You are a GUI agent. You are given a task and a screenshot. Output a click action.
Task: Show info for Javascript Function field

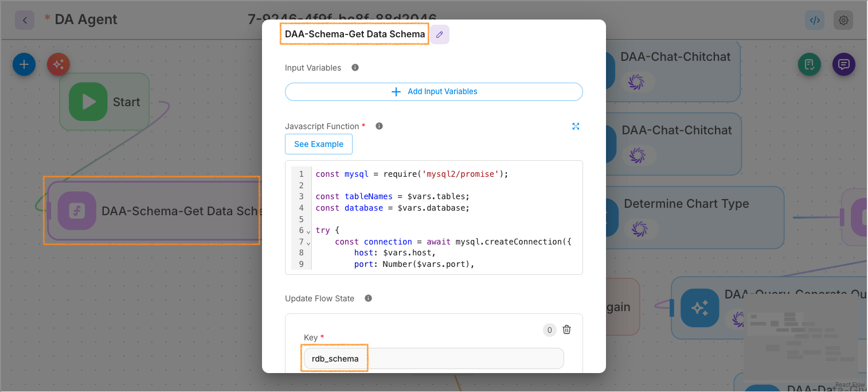[379, 126]
